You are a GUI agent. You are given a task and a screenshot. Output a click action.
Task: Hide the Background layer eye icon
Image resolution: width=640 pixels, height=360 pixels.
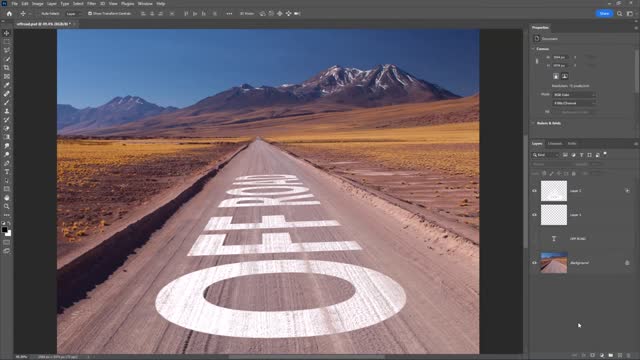534,263
